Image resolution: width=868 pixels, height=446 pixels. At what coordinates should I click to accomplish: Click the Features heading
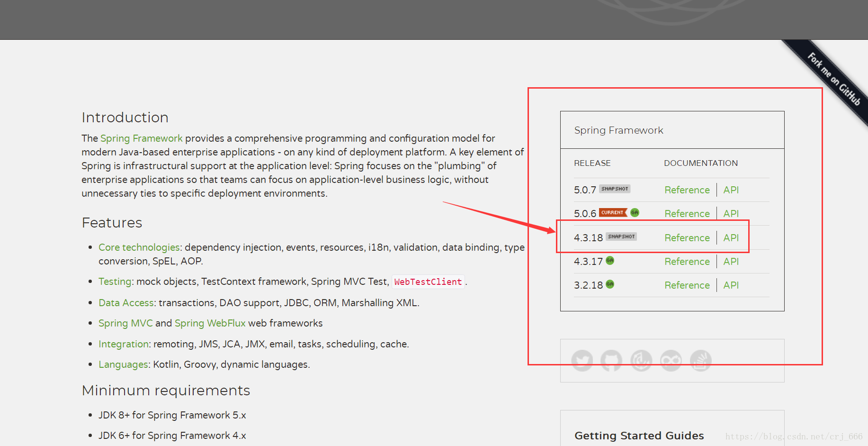(112, 223)
